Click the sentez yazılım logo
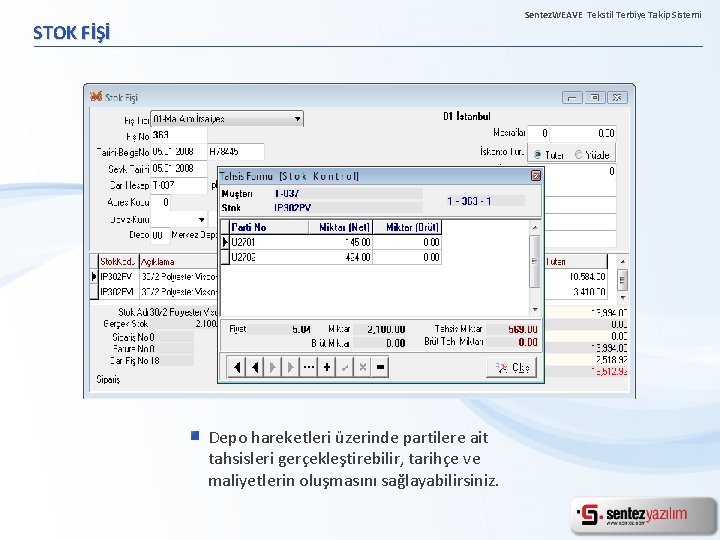720x540 pixels. [x=642, y=515]
